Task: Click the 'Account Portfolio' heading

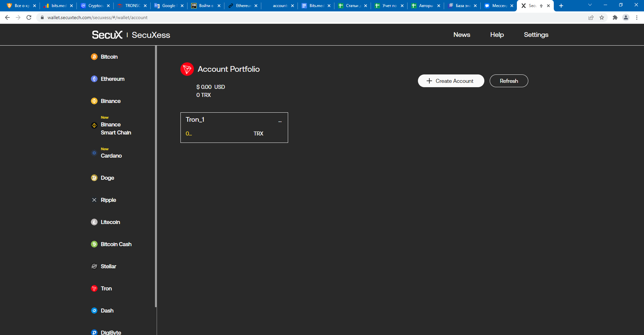Action: pos(229,69)
